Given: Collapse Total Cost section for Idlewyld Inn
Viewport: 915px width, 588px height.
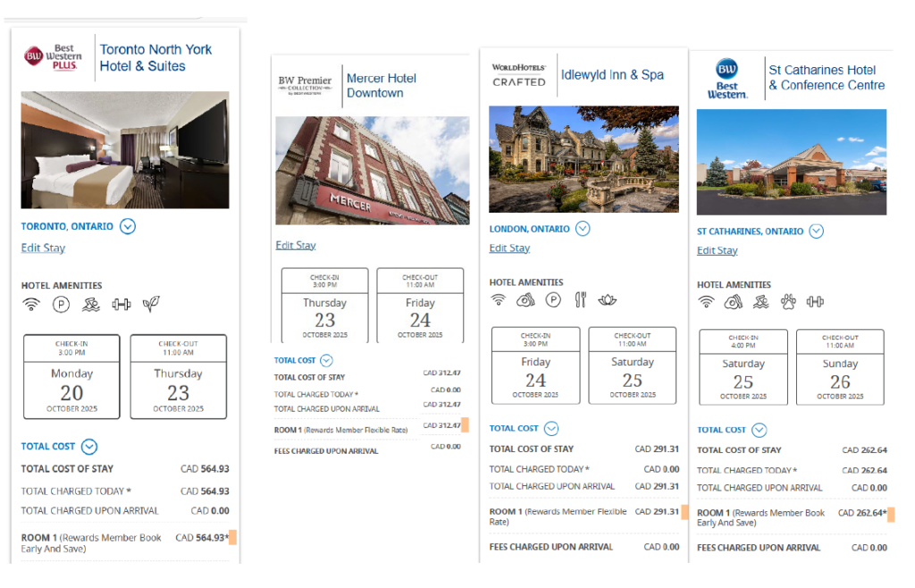Looking at the screenshot, I should pos(551,429).
